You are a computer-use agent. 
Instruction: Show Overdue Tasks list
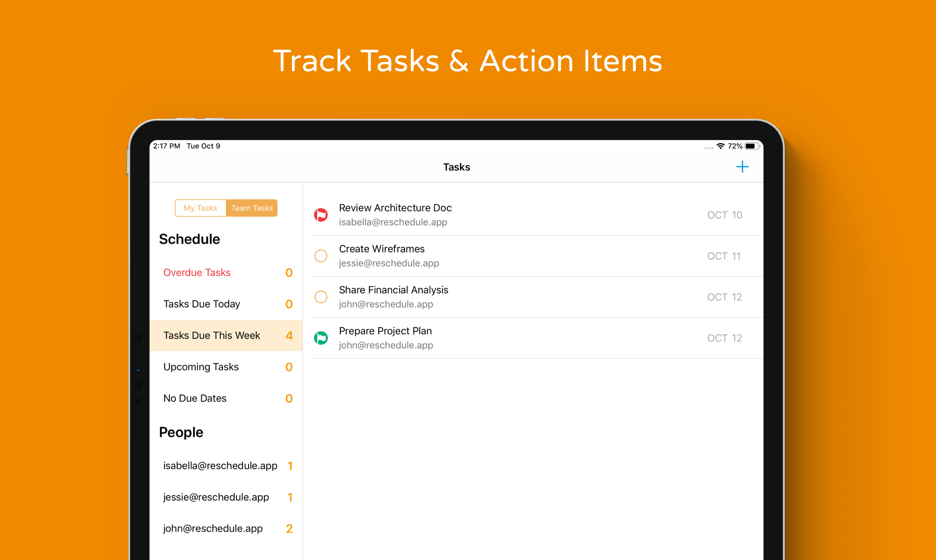point(197,272)
